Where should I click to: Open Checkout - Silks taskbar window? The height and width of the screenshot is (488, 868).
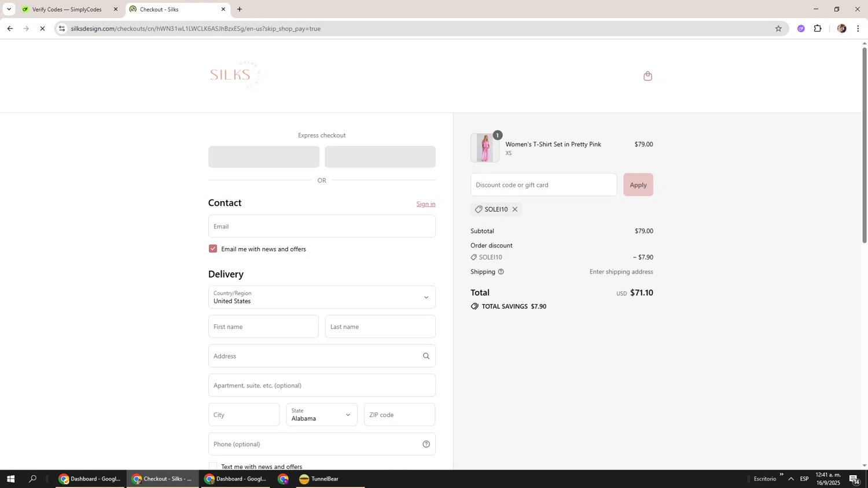tap(163, 479)
